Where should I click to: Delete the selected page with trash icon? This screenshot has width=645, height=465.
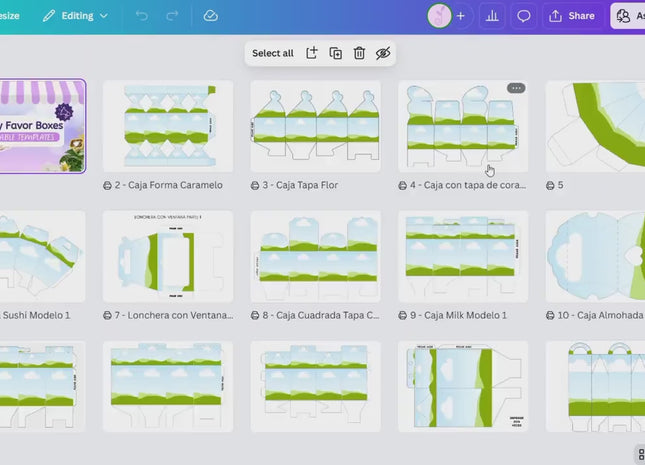[x=359, y=53]
